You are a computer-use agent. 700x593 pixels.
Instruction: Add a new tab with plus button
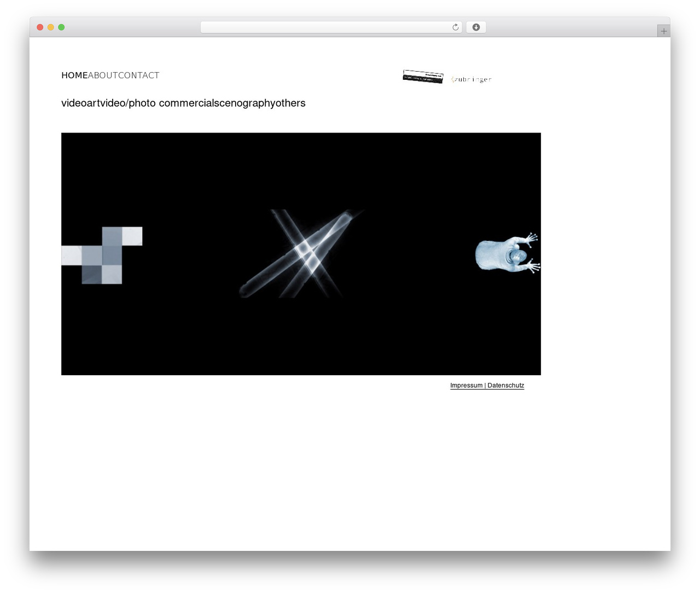[663, 31]
